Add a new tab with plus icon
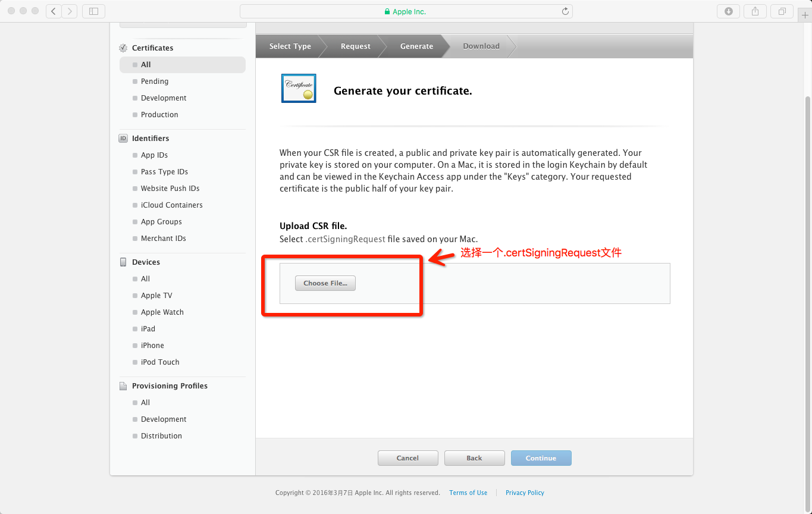Viewport: 812px width, 514px height. [x=805, y=15]
